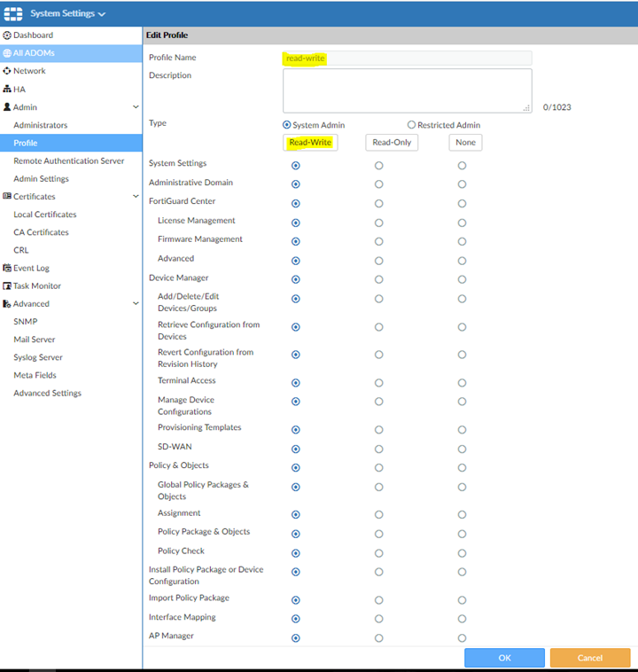Collapse the Admin section in sidebar

(x=136, y=107)
